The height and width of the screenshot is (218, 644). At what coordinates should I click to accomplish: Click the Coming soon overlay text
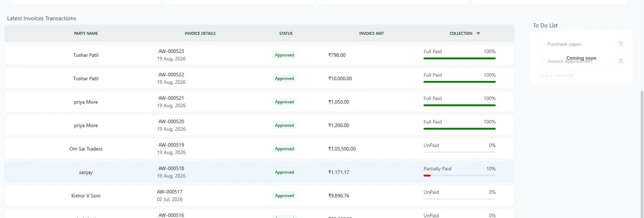click(x=581, y=58)
